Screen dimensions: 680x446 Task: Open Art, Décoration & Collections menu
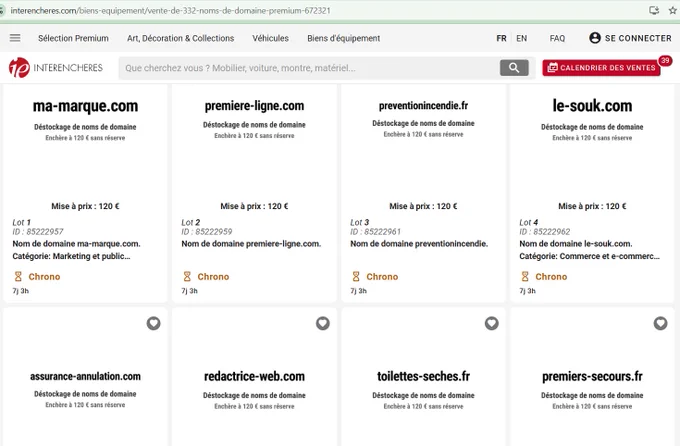pyautogui.click(x=180, y=38)
